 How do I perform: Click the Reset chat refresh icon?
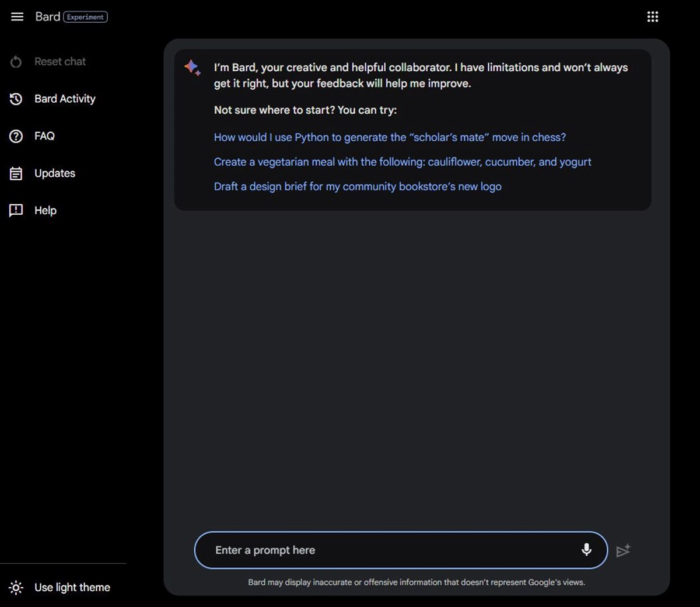[x=16, y=62]
